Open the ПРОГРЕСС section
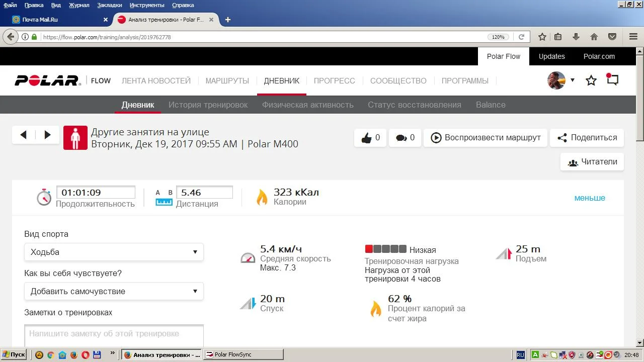Image resolution: width=644 pixels, height=362 pixels. point(335,80)
